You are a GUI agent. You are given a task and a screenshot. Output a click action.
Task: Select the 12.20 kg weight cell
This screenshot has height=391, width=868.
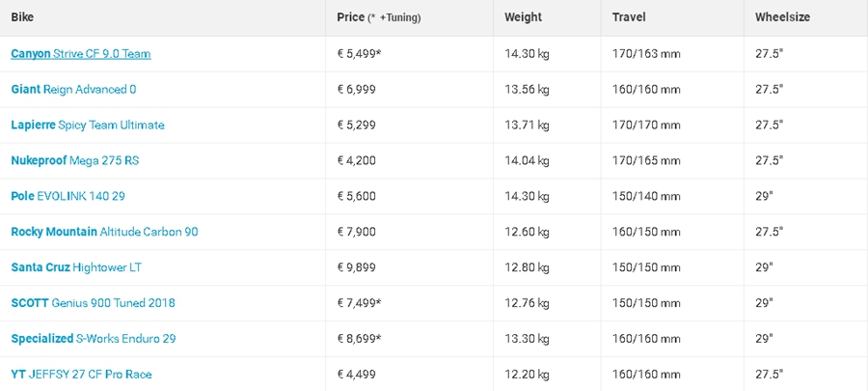527,375
